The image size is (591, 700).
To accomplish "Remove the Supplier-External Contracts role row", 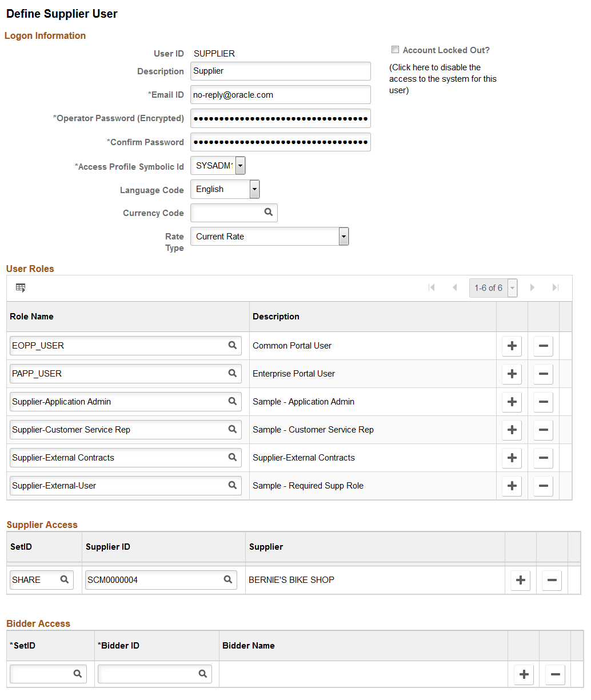I will pos(543,458).
